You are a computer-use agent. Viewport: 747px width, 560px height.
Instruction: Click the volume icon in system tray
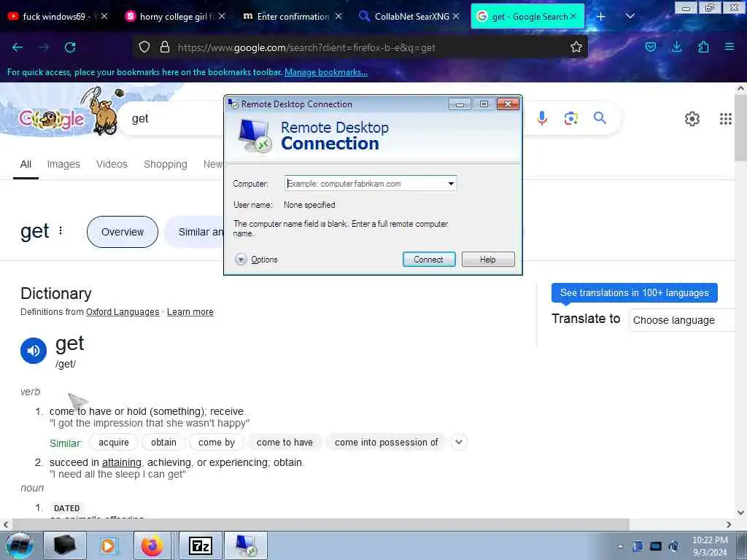[x=673, y=546]
